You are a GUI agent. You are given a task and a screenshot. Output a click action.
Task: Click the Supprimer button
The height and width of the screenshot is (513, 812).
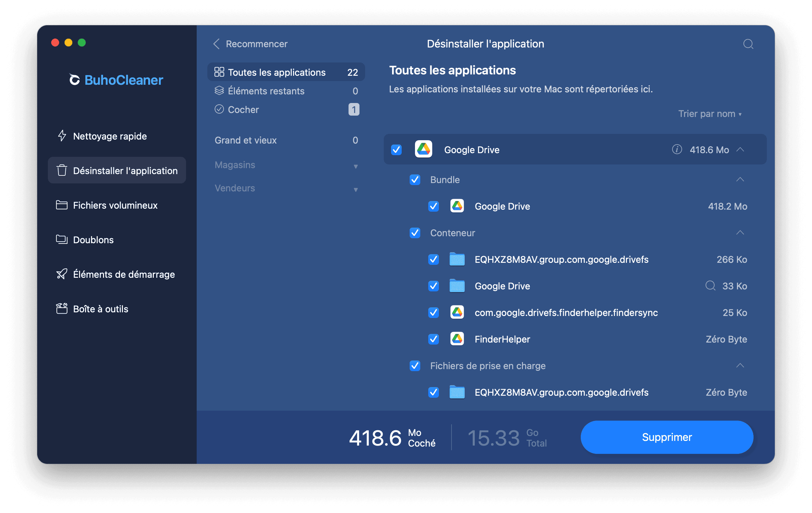[x=667, y=437]
